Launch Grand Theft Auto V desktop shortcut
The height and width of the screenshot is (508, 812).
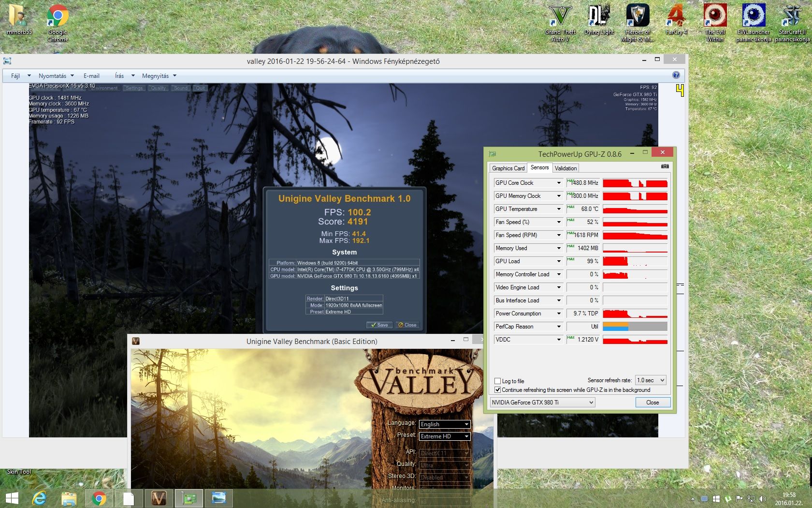point(560,23)
